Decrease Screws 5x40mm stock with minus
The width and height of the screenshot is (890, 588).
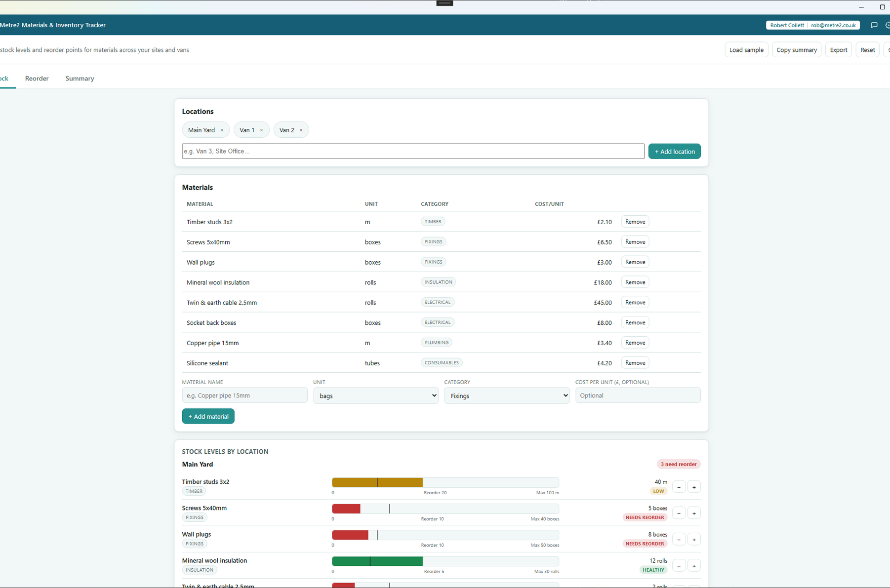(679, 513)
